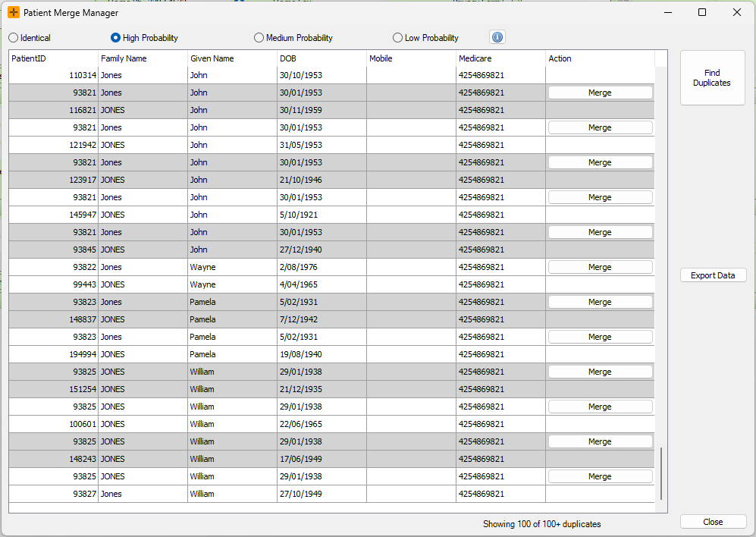Select patient ID 151254 cell
756x537 pixels.
54,389
